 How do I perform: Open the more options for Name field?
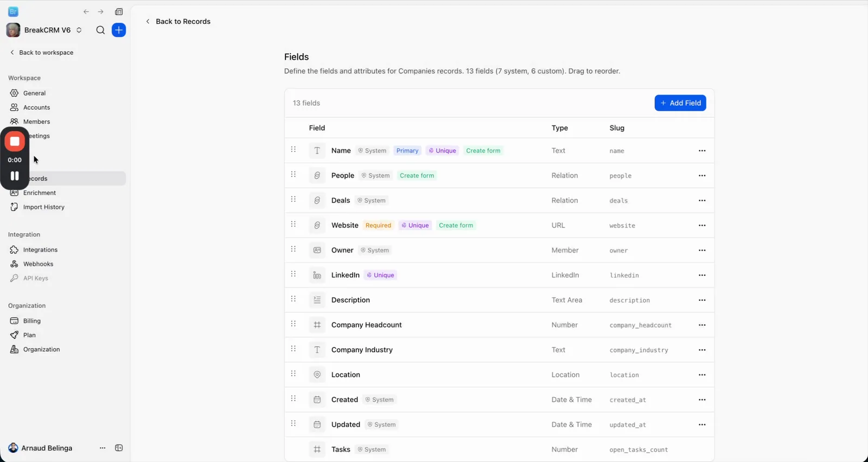pos(702,151)
